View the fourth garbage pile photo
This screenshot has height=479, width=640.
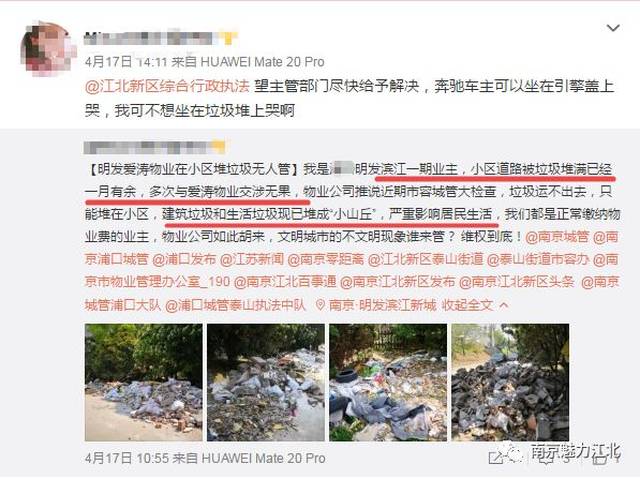point(510,382)
